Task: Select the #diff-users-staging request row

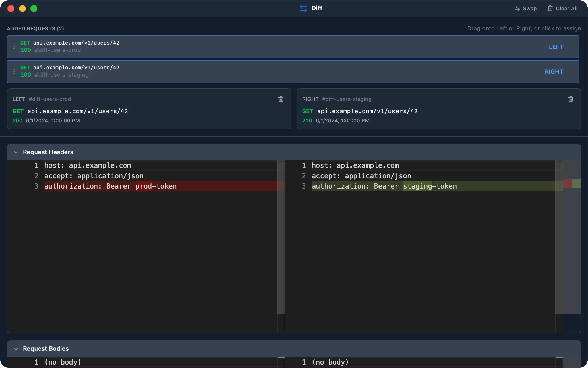Action: pos(293,72)
